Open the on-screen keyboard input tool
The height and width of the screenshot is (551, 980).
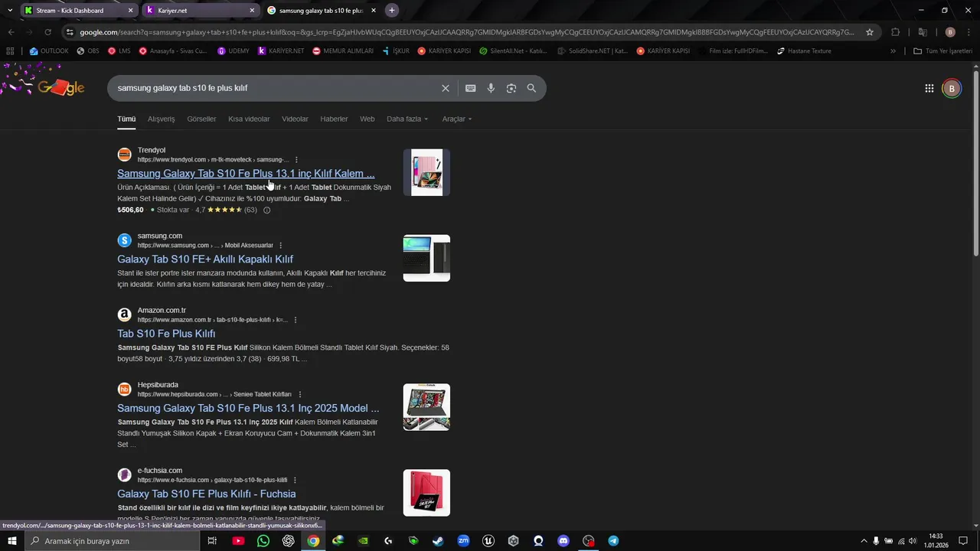click(471, 88)
